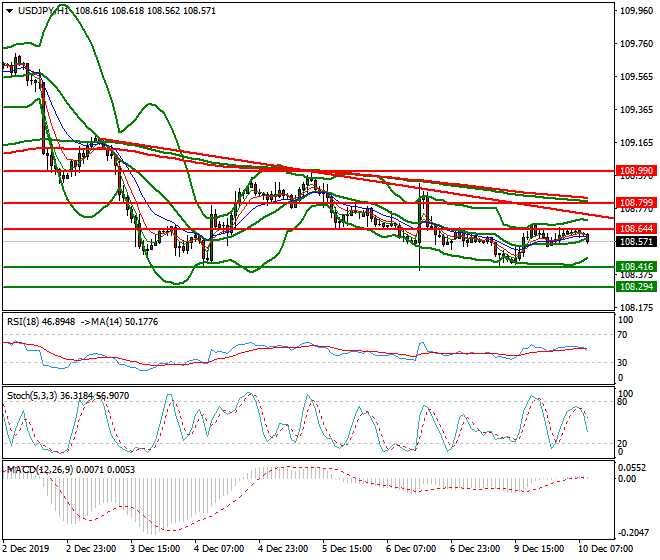Select the MACD -0.2047 scale value
The width and height of the screenshot is (660, 560).
pyautogui.click(x=633, y=533)
